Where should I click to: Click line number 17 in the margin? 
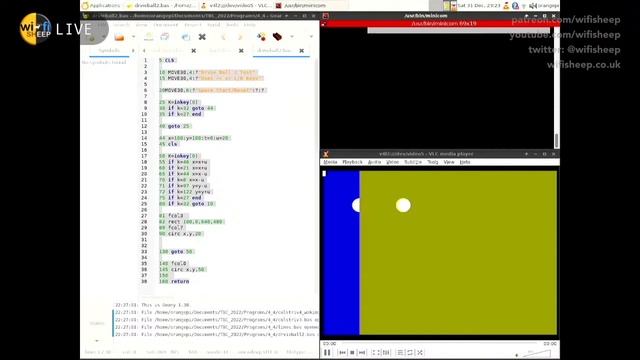[x=144, y=156]
